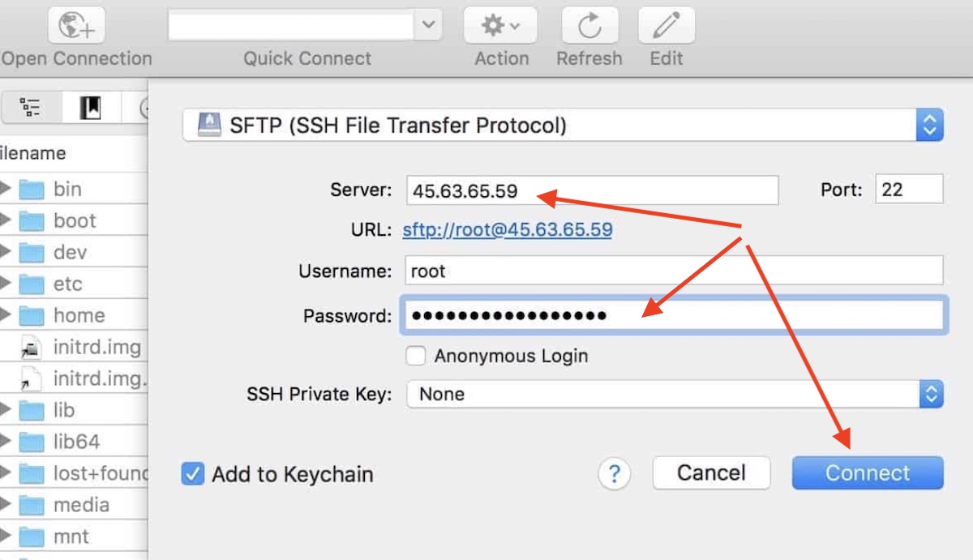Viewport: 973px width, 560px height.
Task: Switch to the bookmarks view icon
Action: pos(90,108)
